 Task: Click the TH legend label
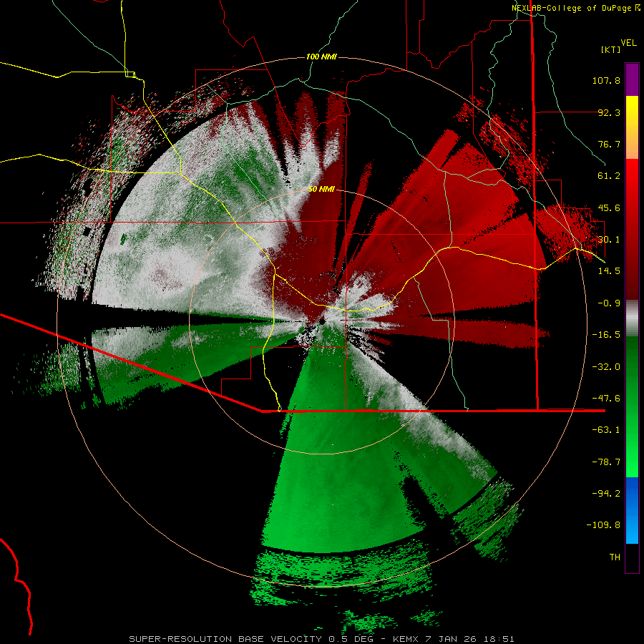[x=615, y=557]
